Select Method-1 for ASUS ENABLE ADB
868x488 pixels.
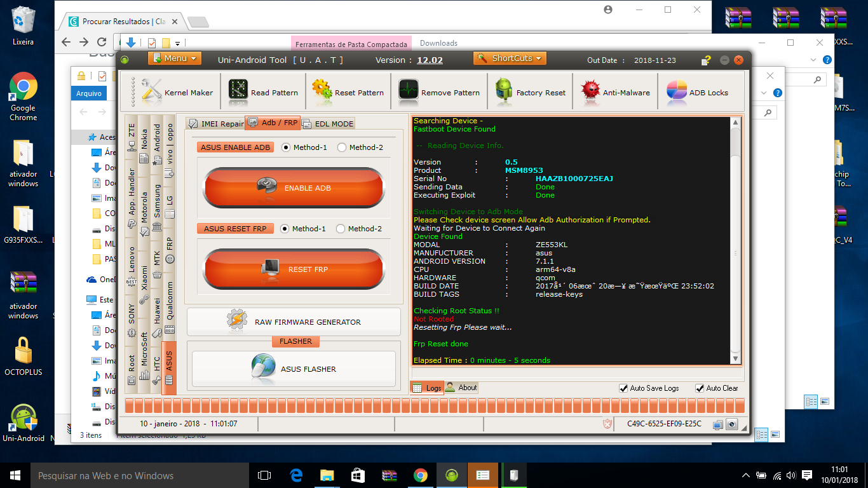tap(304, 147)
